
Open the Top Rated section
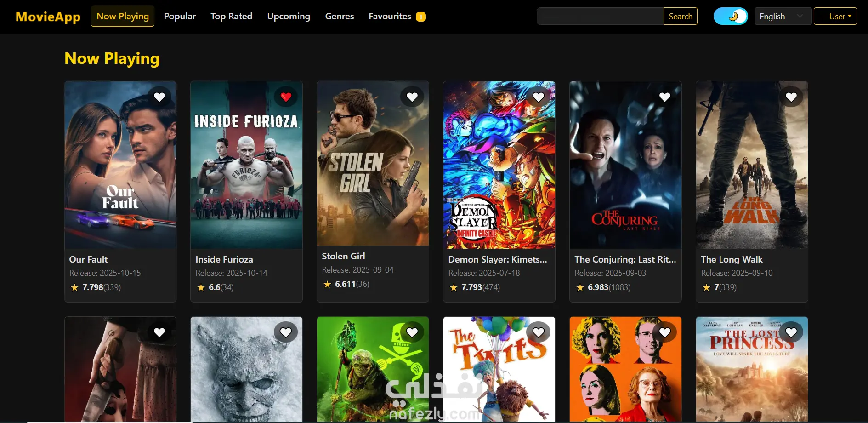(231, 16)
